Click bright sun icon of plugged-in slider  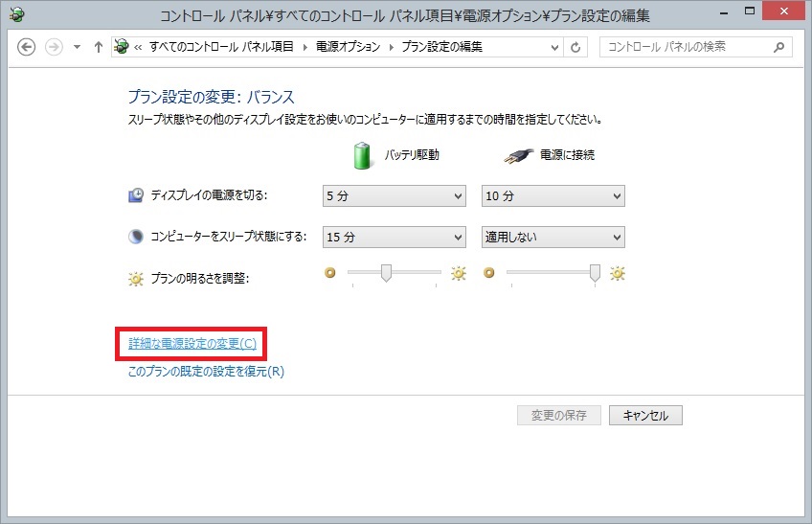click(x=618, y=273)
